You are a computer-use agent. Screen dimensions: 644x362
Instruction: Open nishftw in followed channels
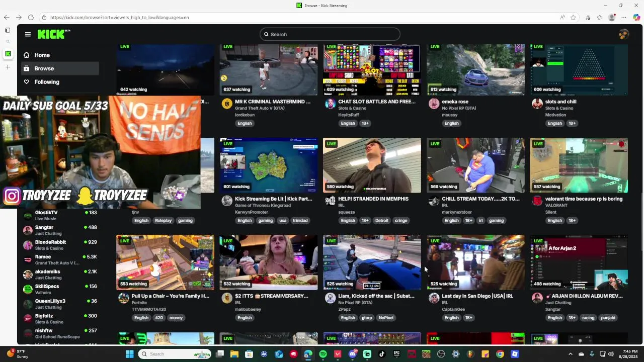click(60, 333)
